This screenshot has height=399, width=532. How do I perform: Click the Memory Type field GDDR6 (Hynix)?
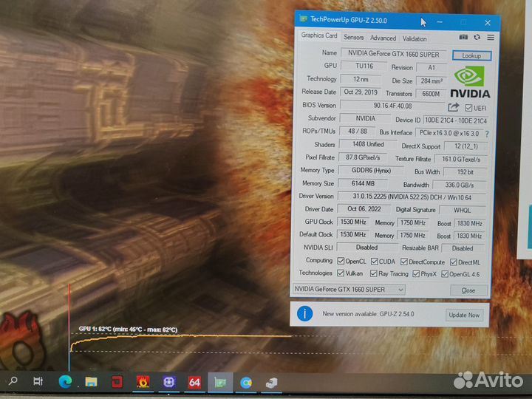[371, 171]
